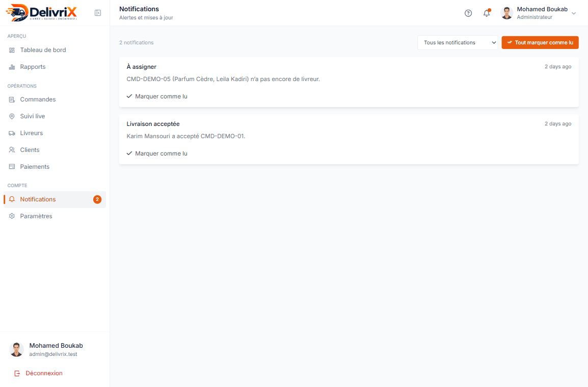The width and height of the screenshot is (588, 387).
Task: Open the Tous les notifications filter dropdown
Action: click(x=458, y=42)
